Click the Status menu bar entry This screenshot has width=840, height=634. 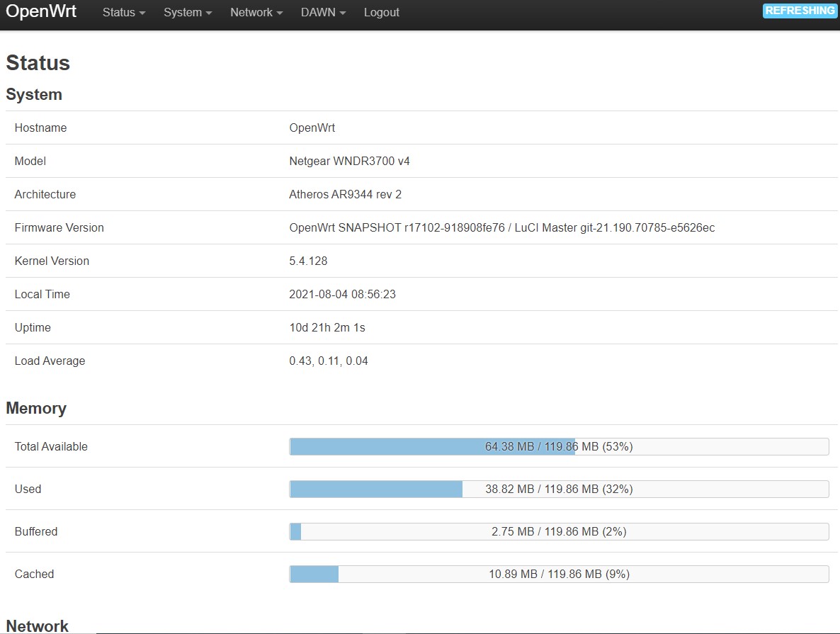pos(122,12)
